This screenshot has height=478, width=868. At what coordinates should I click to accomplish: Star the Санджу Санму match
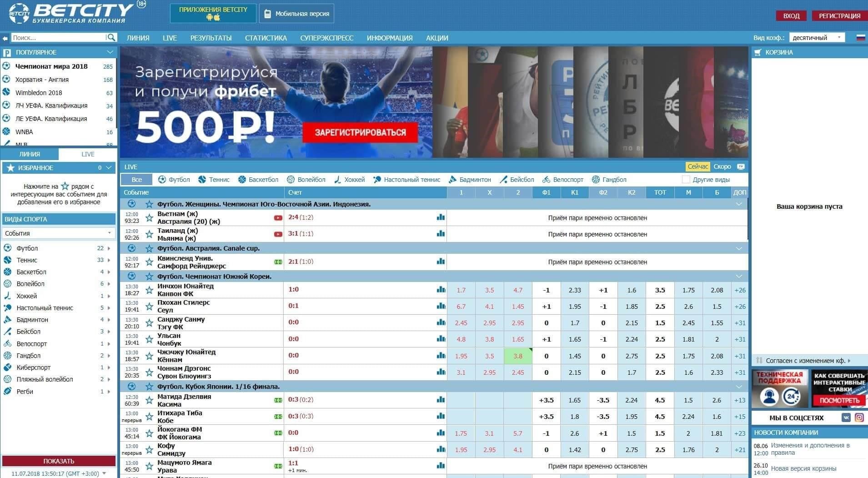(x=149, y=323)
